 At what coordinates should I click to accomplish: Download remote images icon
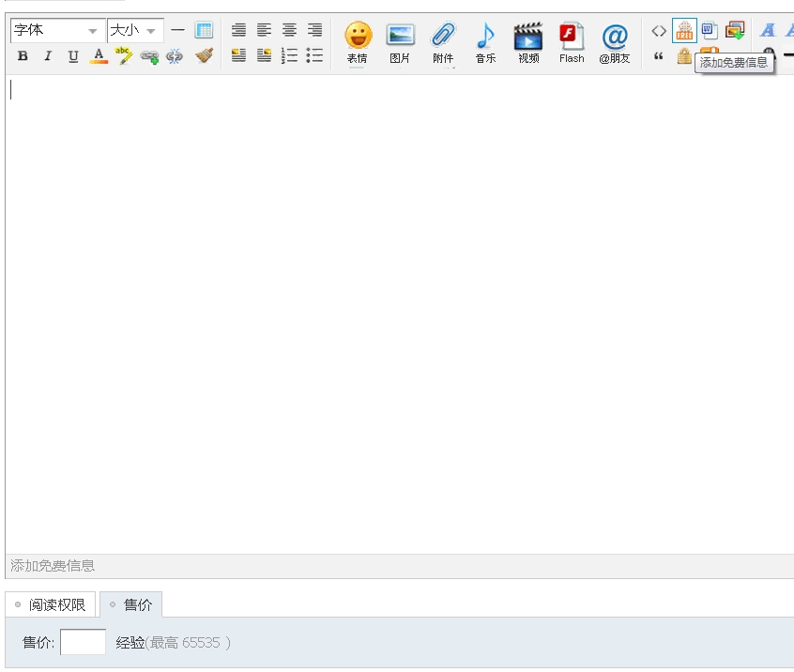pyautogui.click(x=735, y=30)
